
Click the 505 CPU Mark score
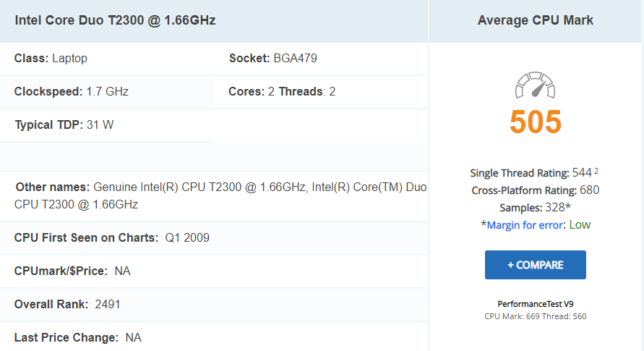[x=535, y=122]
